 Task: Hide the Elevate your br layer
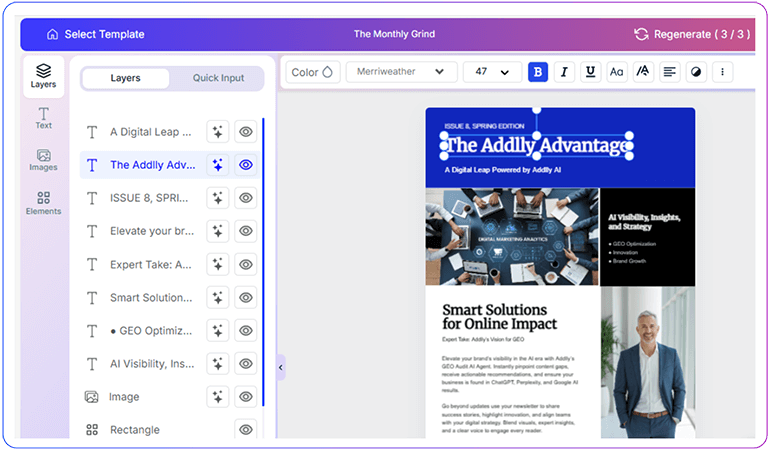point(246,231)
